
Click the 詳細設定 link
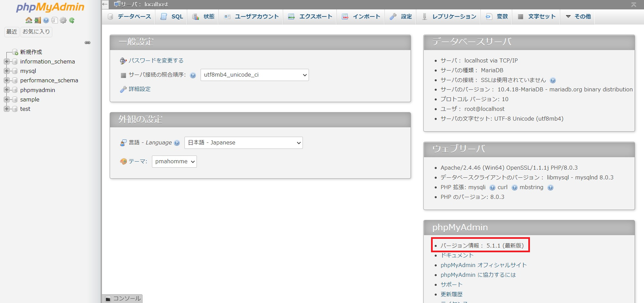pyautogui.click(x=140, y=89)
